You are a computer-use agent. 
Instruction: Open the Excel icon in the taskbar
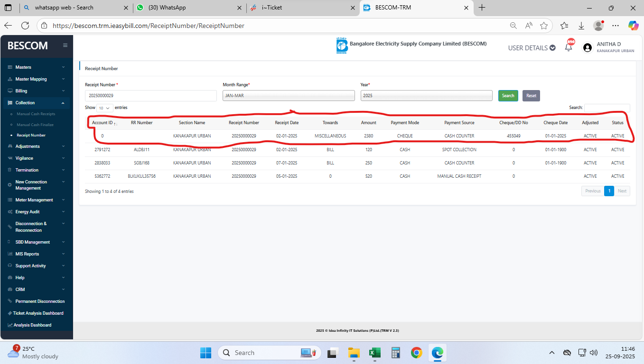(374, 353)
